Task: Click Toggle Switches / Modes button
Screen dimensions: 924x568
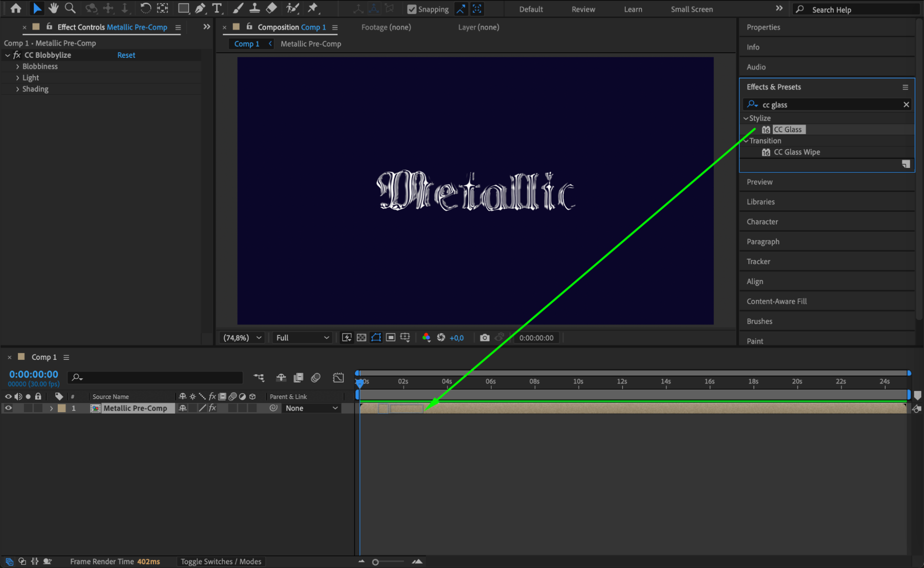Action: (221, 562)
